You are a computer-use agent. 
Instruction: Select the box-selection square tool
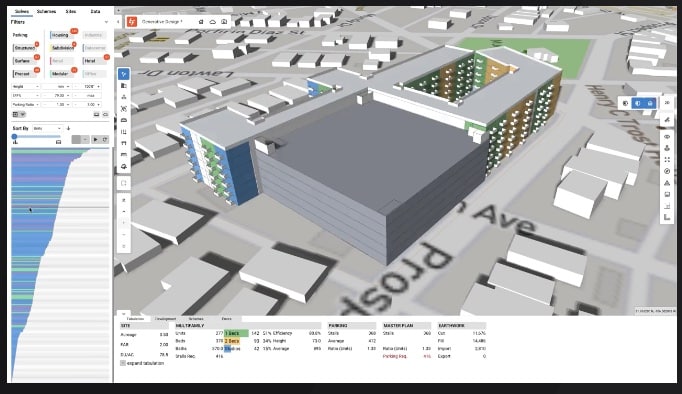click(x=124, y=183)
